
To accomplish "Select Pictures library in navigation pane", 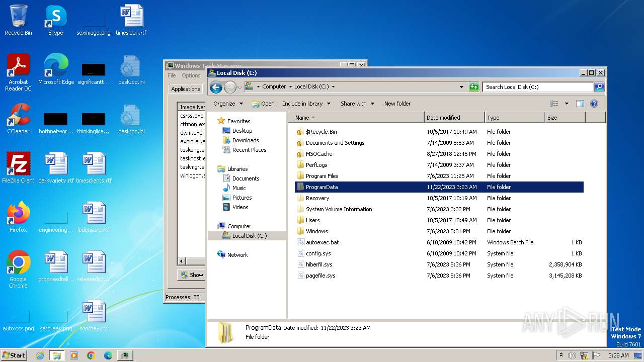I will pyautogui.click(x=242, y=198).
